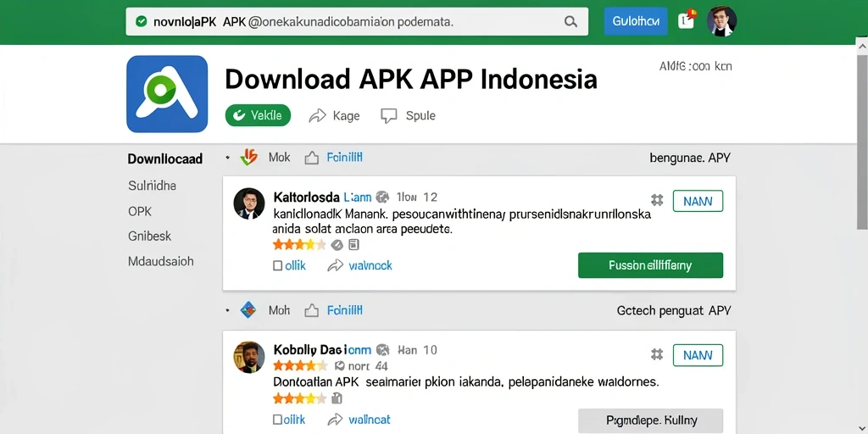868x434 pixels.
Task: Click the AMG:oon kcn text
Action: coord(695,66)
